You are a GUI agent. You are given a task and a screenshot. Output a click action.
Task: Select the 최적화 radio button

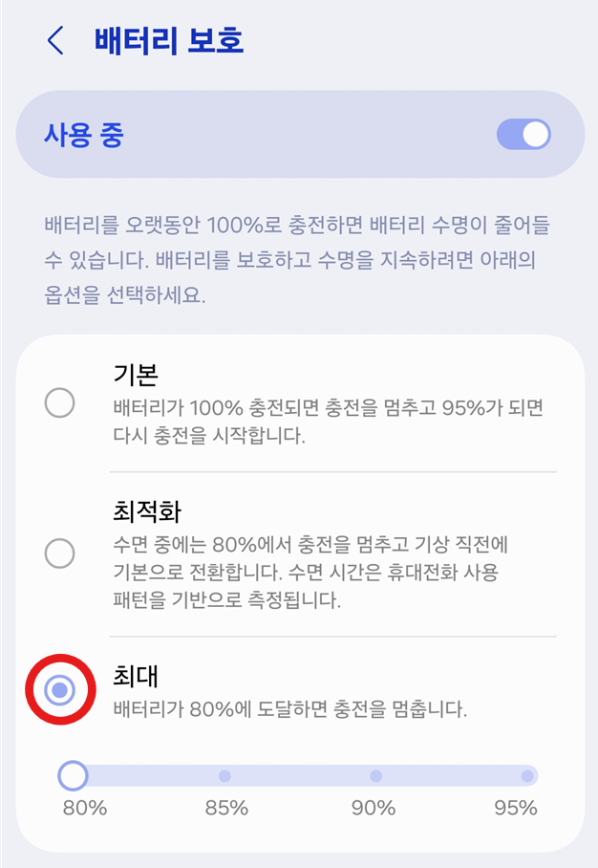(57, 553)
